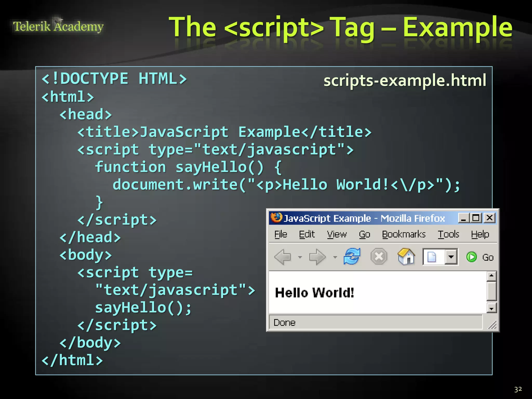This screenshot has height=399, width=532.
Task: Click the scrollbar up arrow
Action: point(491,276)
